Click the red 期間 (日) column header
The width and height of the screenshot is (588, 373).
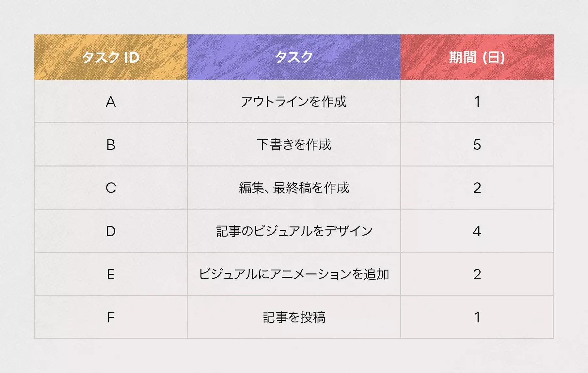477,57
